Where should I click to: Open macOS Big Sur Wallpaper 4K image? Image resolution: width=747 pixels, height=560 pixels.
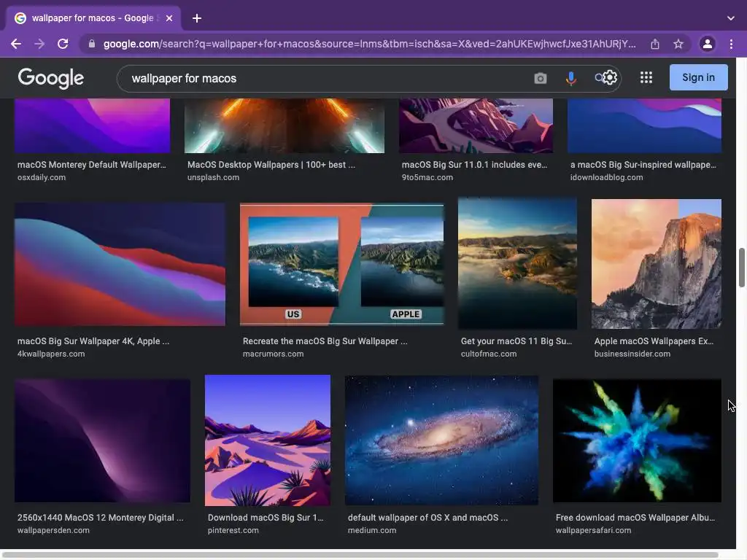click(120, 264)
